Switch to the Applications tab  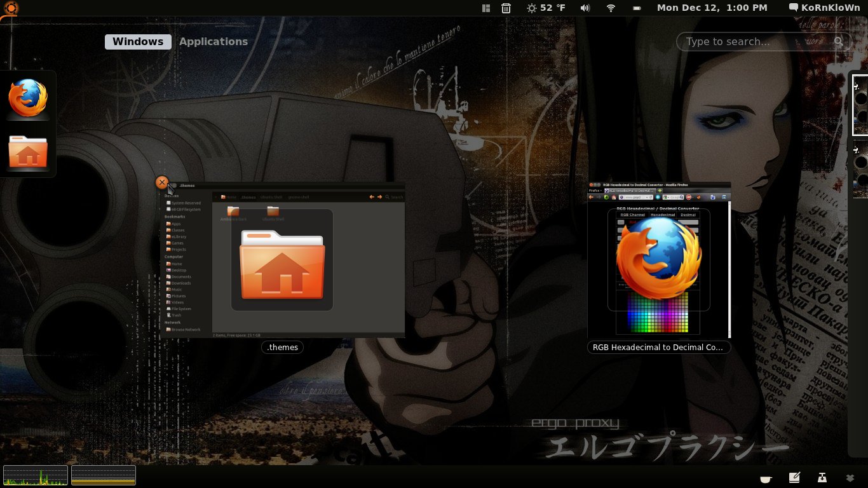[x=214, y=41]
